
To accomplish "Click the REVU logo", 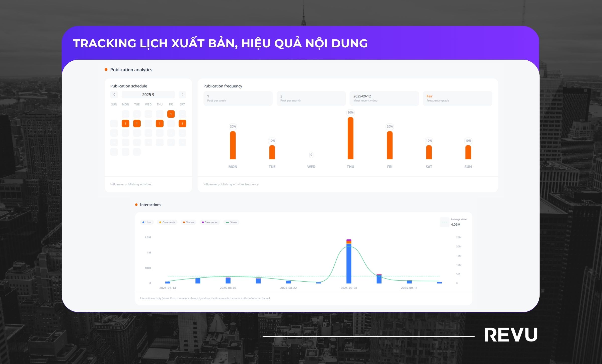I will (511, 335).
